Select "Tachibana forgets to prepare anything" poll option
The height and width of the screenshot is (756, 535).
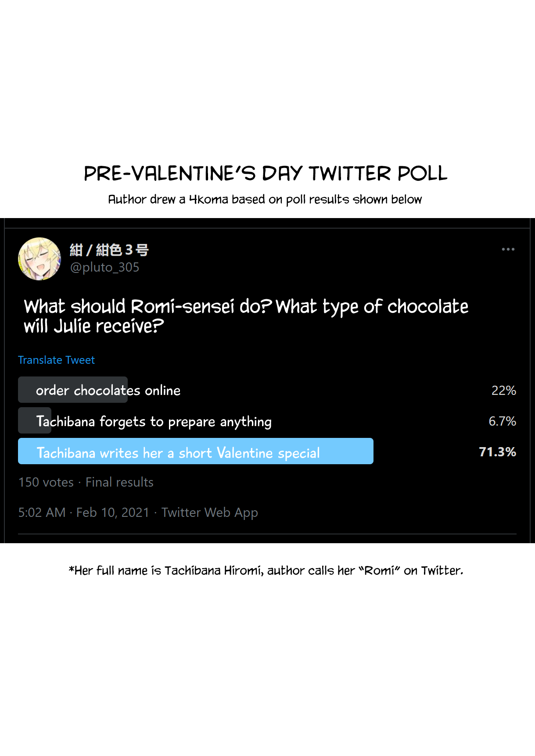154,421
